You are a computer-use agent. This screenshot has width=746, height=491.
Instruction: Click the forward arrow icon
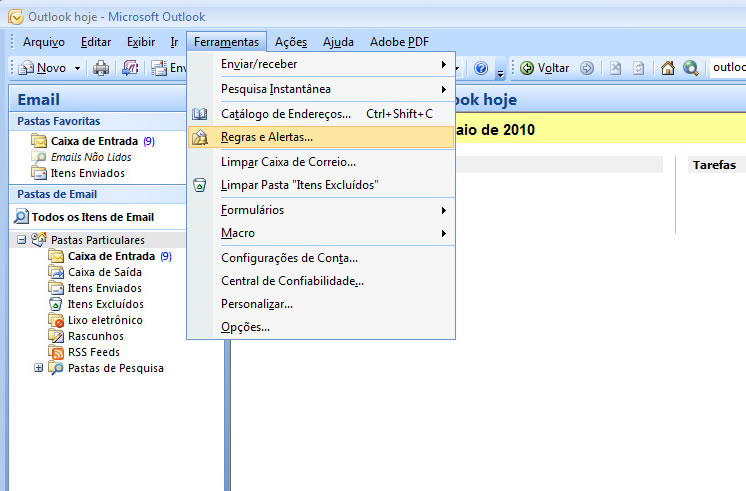(587, 68)
